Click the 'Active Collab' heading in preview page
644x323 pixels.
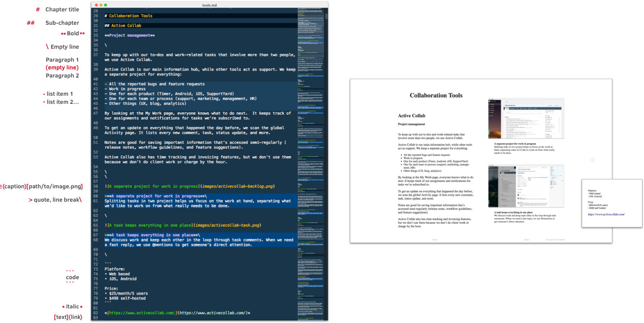click(x=411, y=116)
